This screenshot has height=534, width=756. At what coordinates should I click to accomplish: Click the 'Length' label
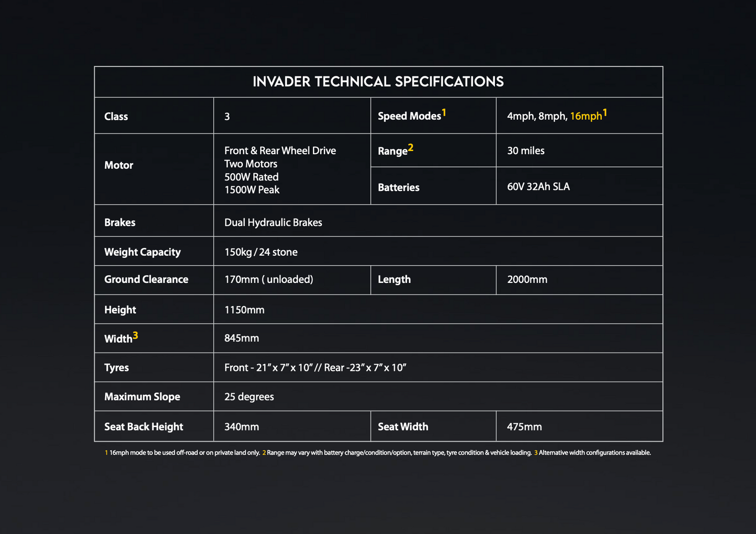394,279
